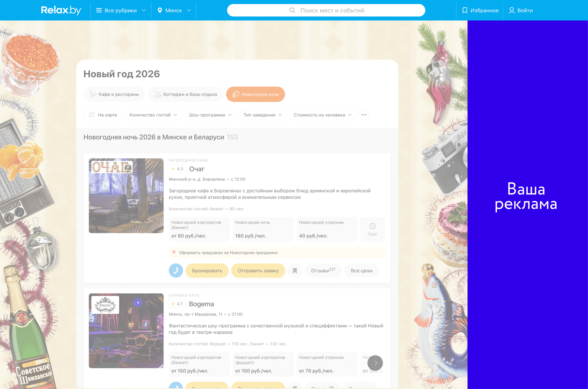
Task: Open the Тип заведения filter
Action: click(x=263, y=115)
